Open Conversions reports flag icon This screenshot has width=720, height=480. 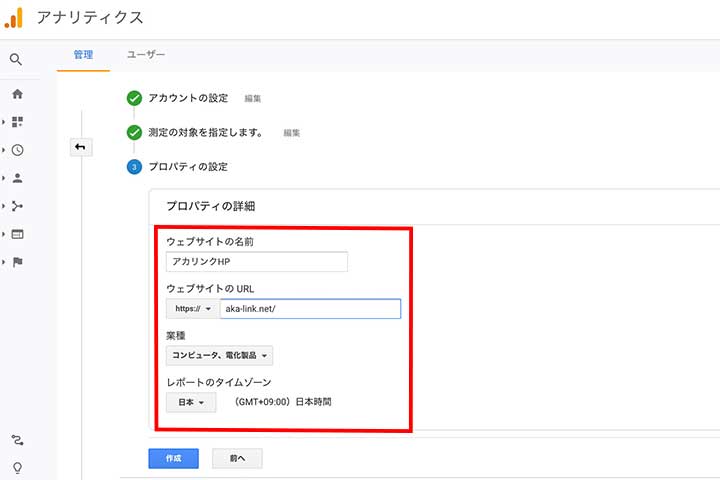[x=17, y=262]
